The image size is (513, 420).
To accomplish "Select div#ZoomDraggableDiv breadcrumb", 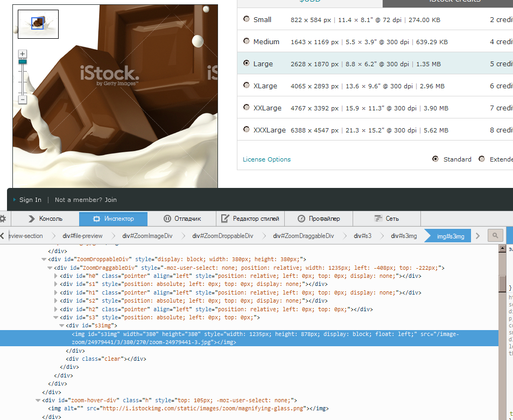I will click(303, 236).
